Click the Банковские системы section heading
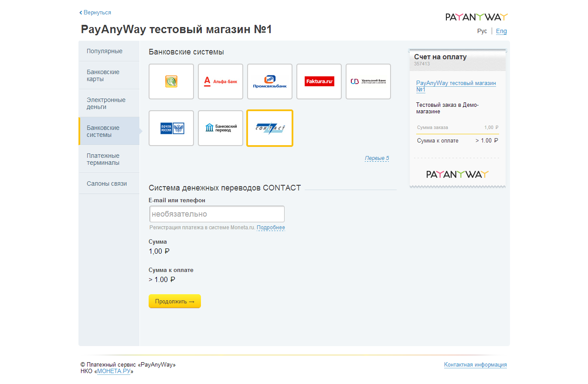Image resolution: width=588 pixels, height=384 pixels. [x=186, y=52]
